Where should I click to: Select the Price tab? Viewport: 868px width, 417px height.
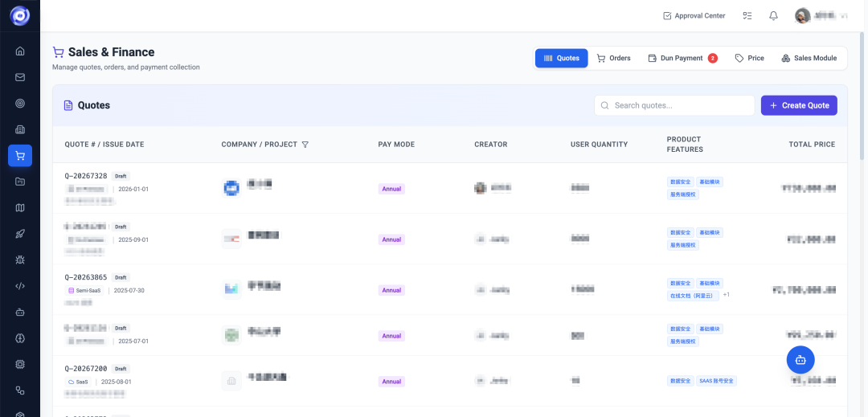click(x=750, y=58)
